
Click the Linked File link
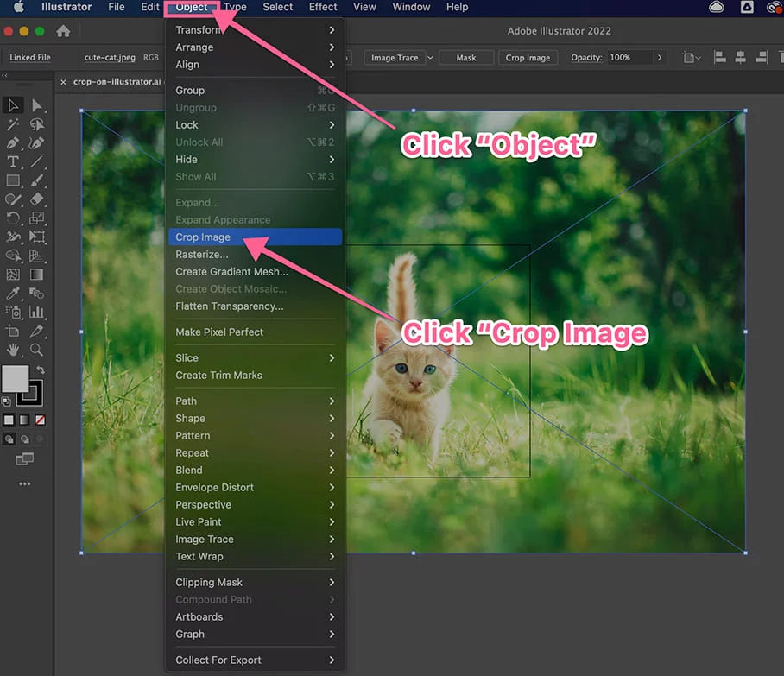[30, 58]
